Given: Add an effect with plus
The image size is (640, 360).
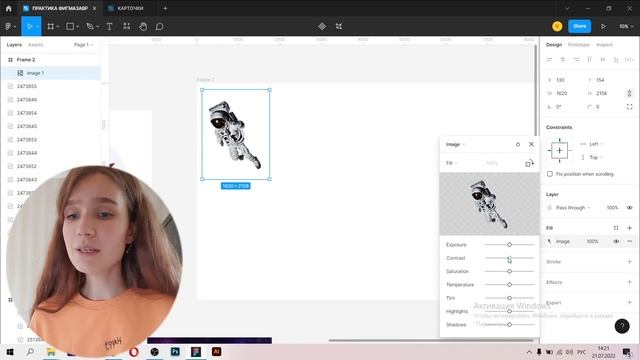Looking at the screenshot, I should (x=629, y=282).
